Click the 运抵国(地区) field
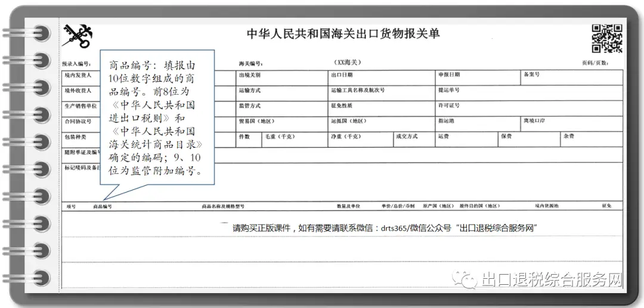 (382, 125)
